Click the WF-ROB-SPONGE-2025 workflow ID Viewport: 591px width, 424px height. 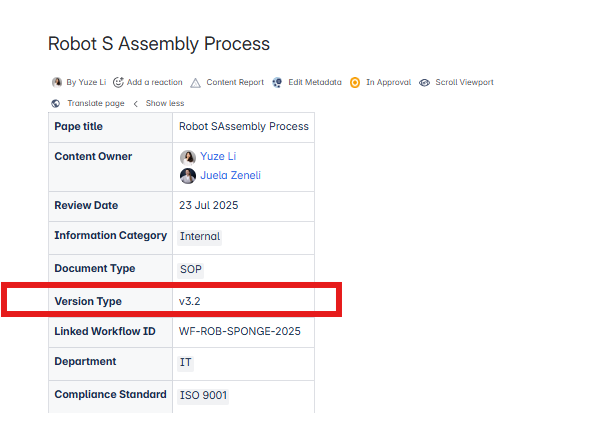point(240,331)
